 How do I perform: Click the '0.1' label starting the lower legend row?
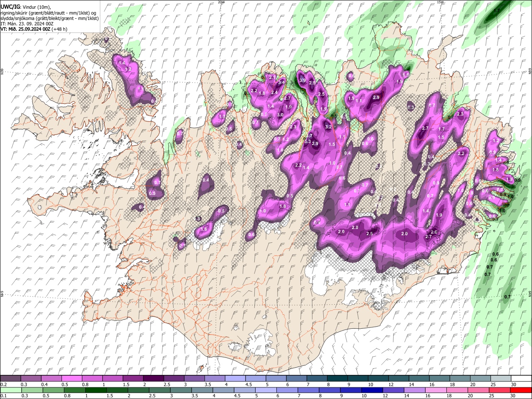click(3, 396)
